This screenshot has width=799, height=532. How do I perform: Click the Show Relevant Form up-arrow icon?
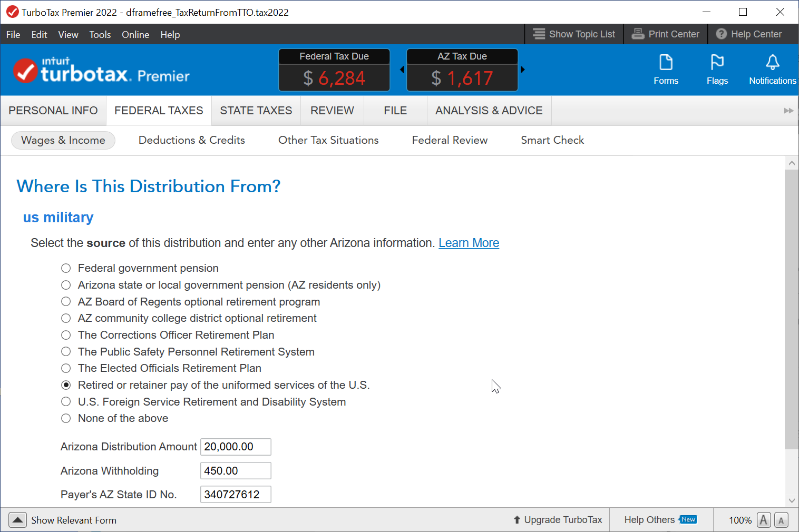coord(17,520)
